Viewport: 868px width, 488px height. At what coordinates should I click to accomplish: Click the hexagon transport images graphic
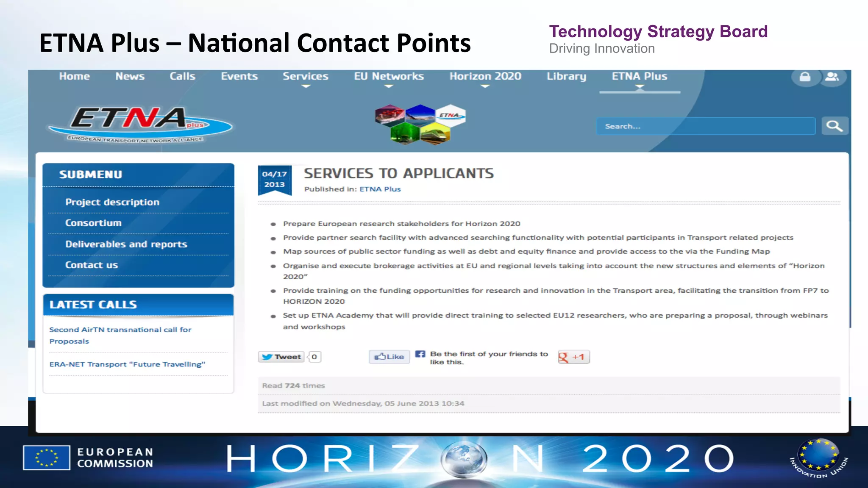pyautogui.click(x=420, y=124)
